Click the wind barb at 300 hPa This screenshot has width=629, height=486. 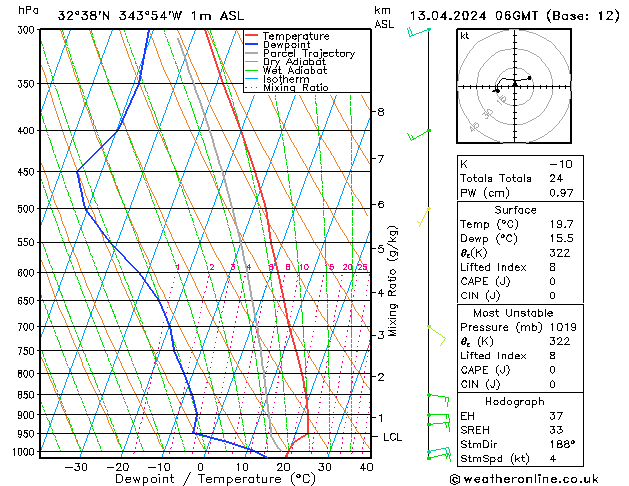[x=419, y=32]
